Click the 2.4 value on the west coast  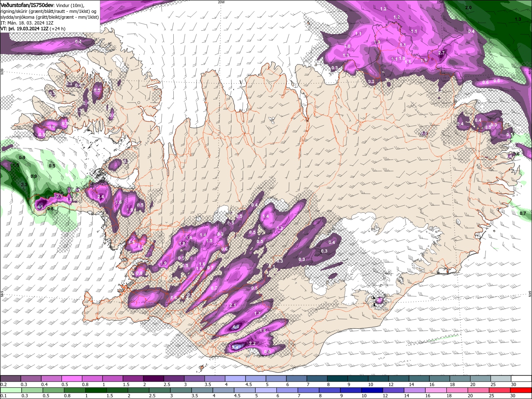100,197
